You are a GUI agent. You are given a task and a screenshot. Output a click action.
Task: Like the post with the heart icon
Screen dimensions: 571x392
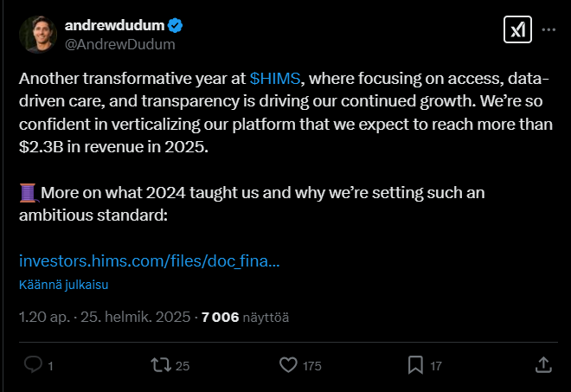[288, 365]
